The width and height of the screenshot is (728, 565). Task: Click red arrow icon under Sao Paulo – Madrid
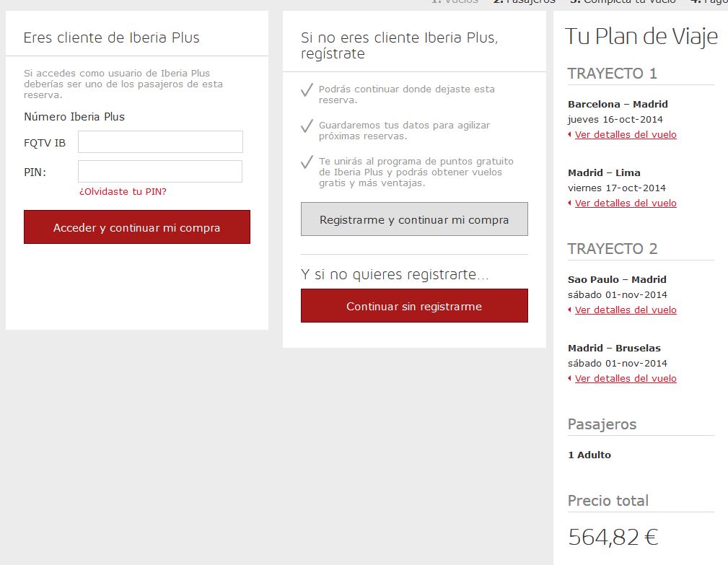(x=570, y=310)
